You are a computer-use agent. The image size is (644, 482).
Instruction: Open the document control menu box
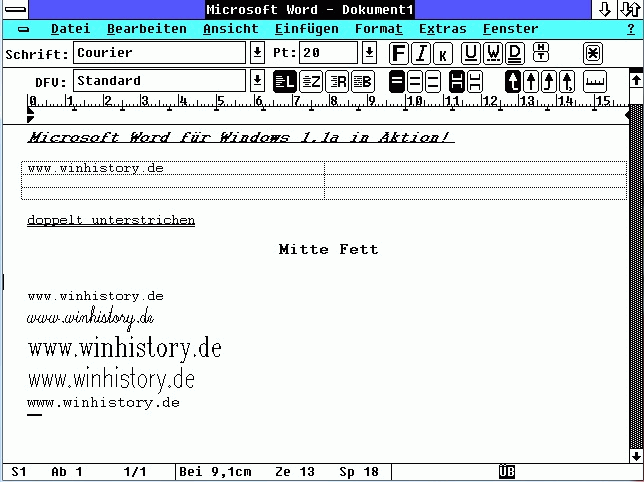point(24,29)
